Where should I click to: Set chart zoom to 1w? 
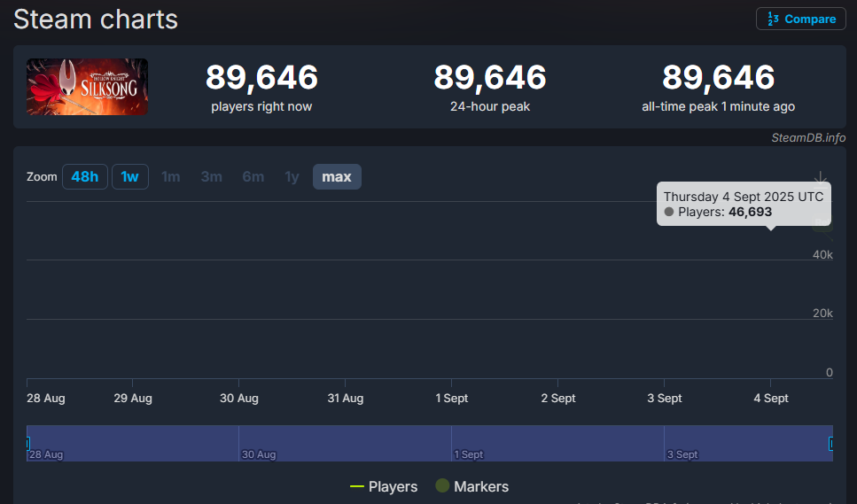click(130, 177)
